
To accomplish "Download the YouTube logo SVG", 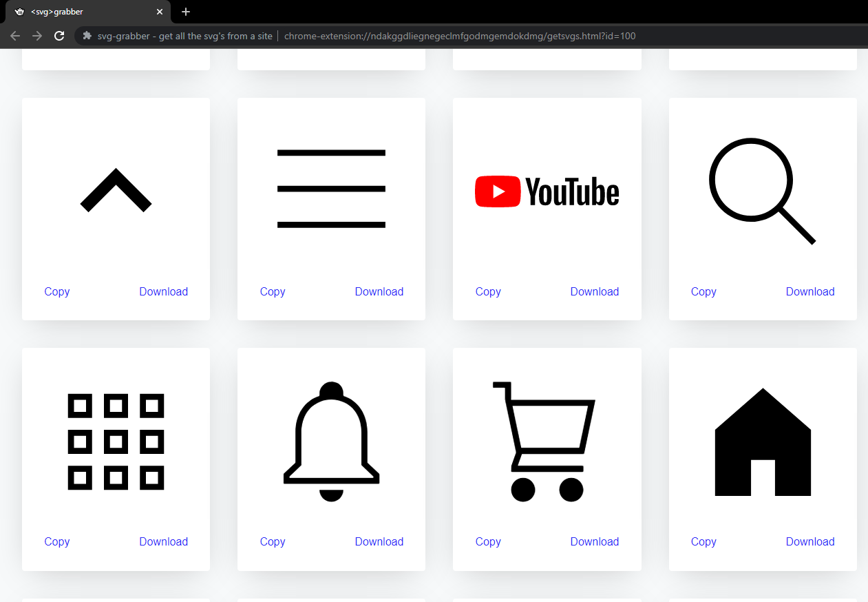I will [595, 291].
